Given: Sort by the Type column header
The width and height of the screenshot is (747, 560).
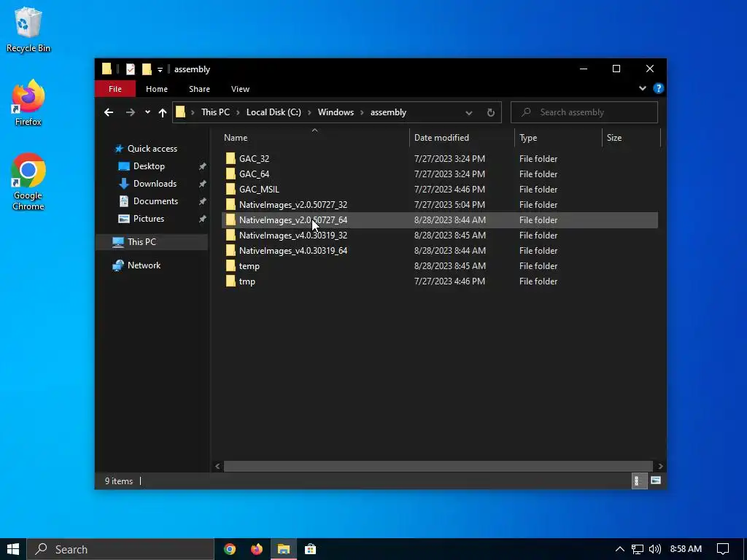Looking at the screenshot, I should [x=558, y=138].
